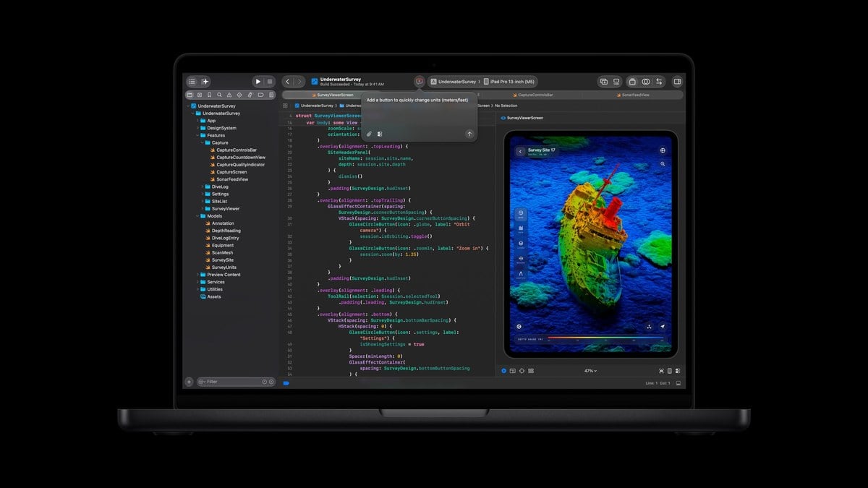Image resolution: width=868 pixels, height=488 pixels.
Task: Open the related items grid icon
Action: [285, 106]
